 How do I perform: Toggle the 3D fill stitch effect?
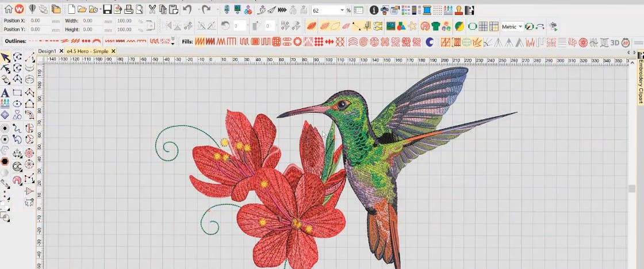click(615, 41)
